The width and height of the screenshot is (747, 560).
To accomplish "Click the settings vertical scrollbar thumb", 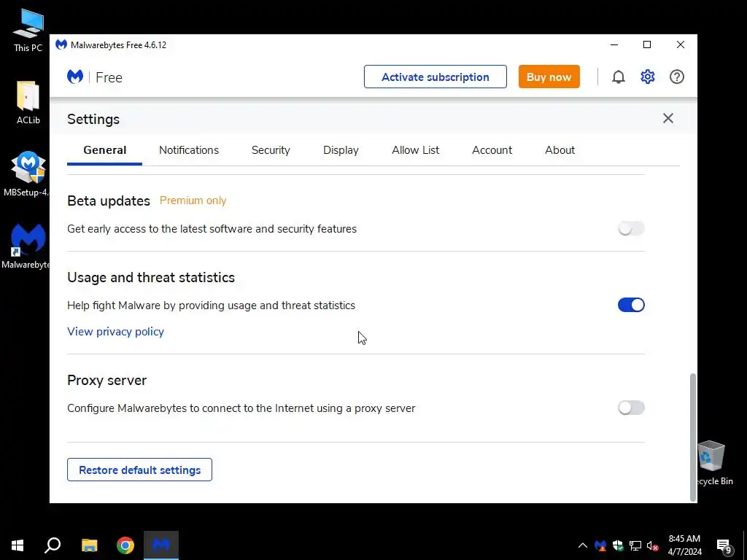I will coord(693,437).
